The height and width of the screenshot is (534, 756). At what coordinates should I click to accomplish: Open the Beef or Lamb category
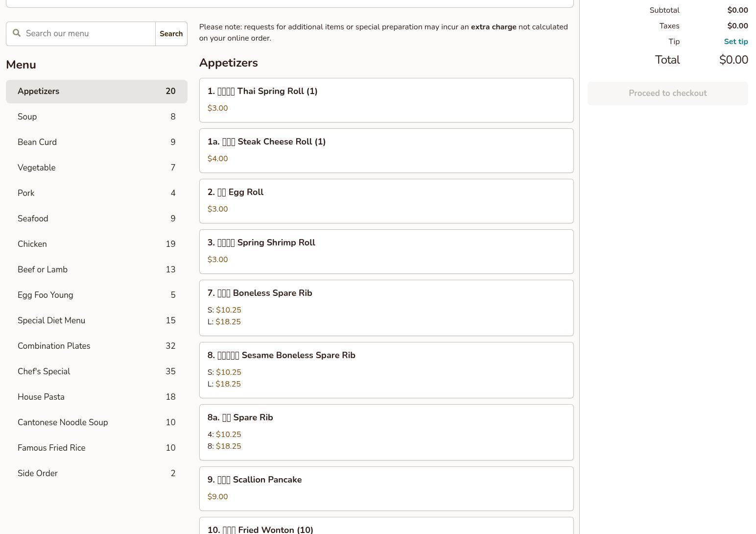96,270
